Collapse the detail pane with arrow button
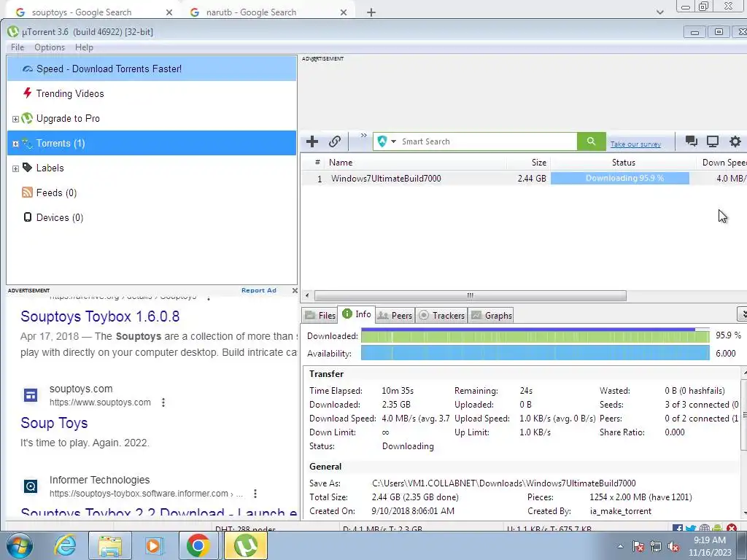Image resolution: width=747 pixels, height=560 pixels. pos(742,314)
